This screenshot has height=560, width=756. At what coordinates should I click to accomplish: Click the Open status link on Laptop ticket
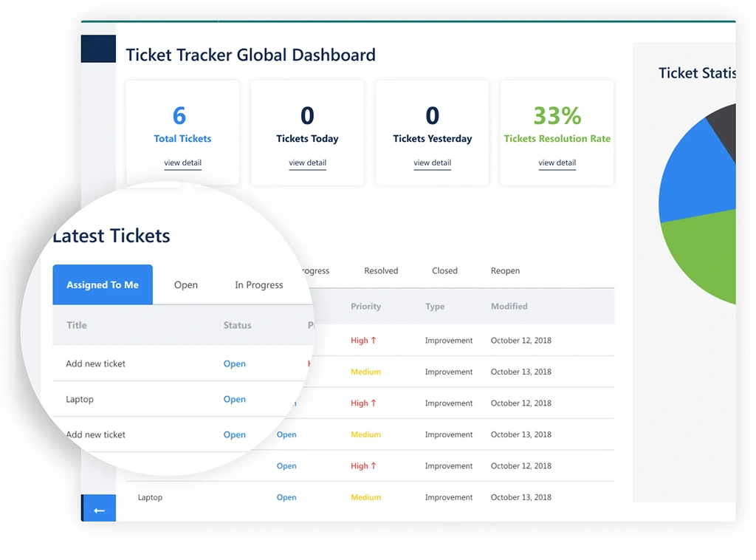click(234, 399)
